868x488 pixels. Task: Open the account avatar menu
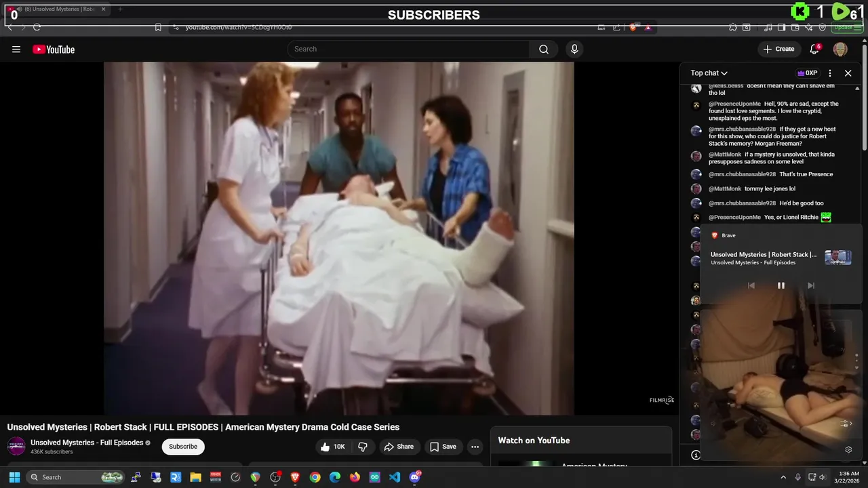[840, 49]
